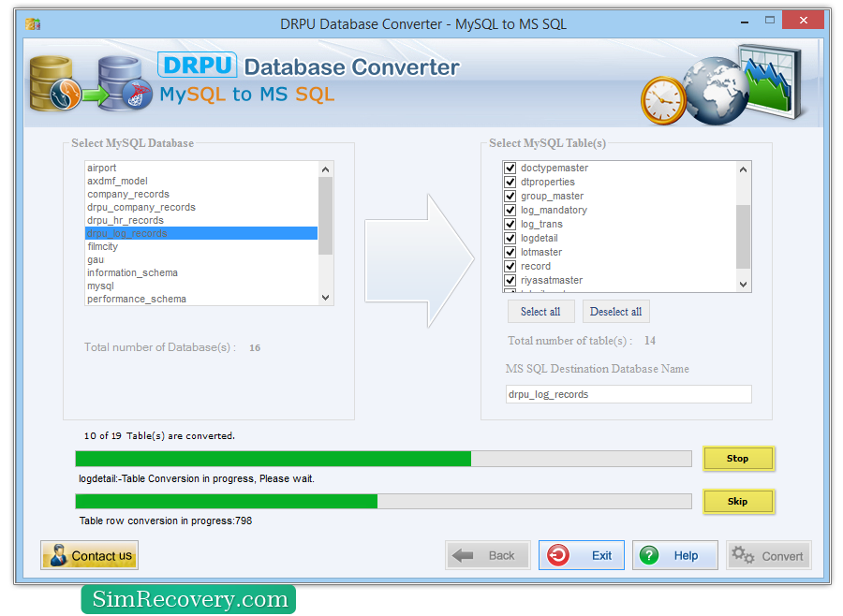Select the gau database
Viewport: 843px width, 616px height.
click(201, 259)
